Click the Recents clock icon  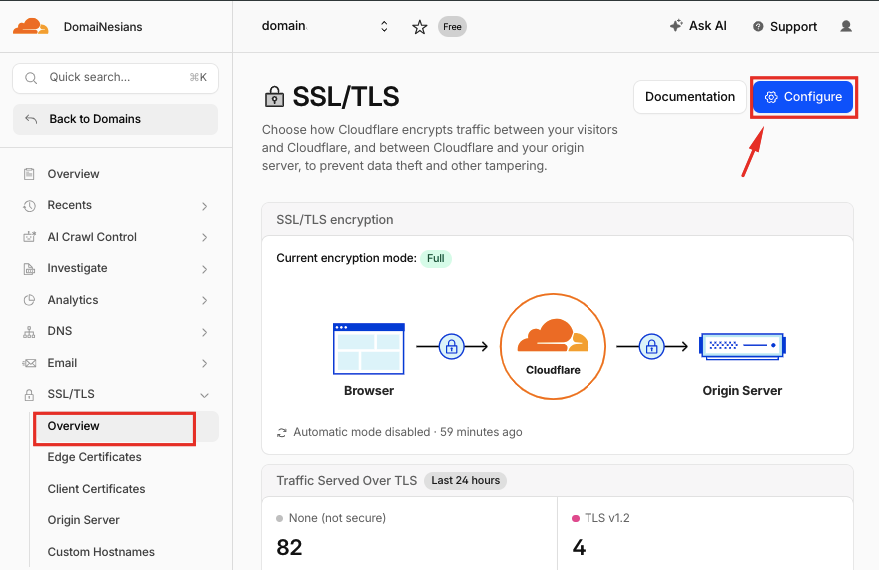coord(29,206)
